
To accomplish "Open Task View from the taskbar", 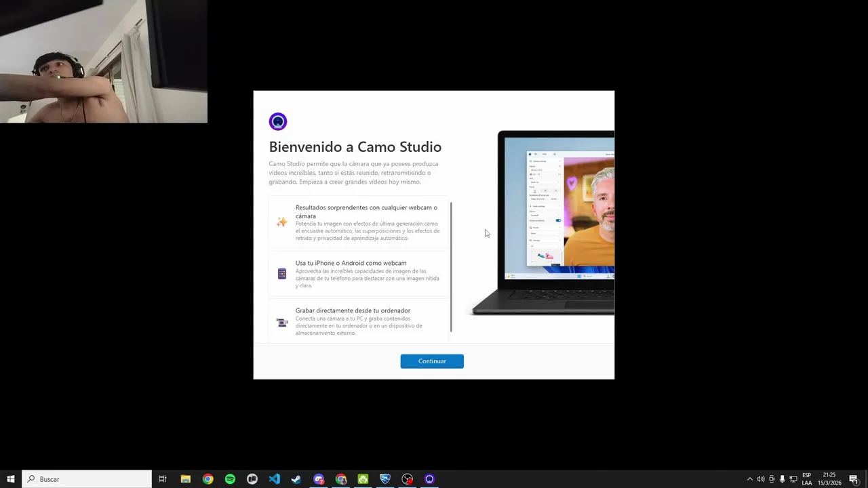I will (163, 479).
